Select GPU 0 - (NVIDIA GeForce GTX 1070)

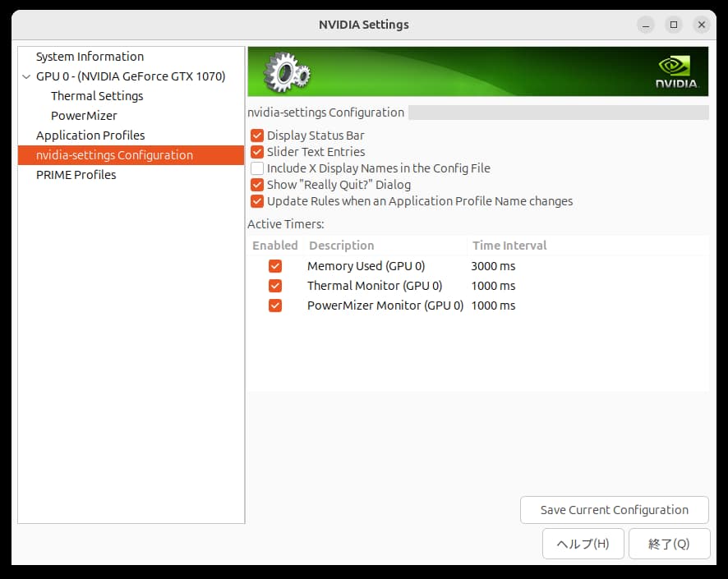(x=131, y=76)
